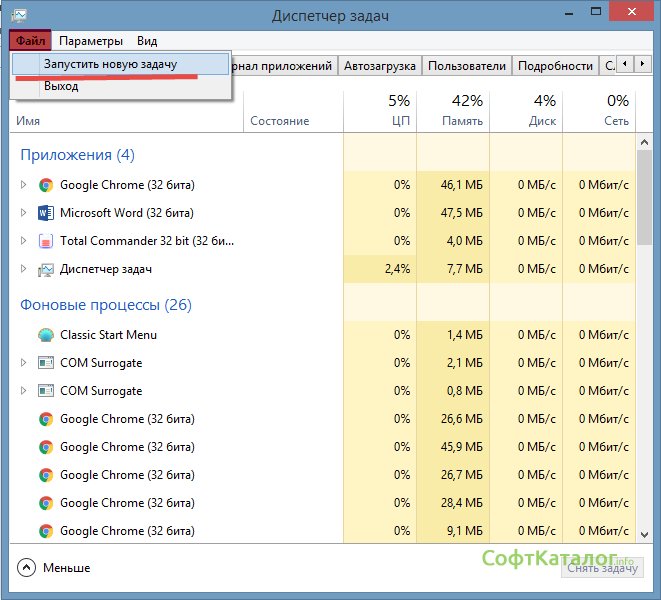
Task: Expand the Microsoft Word application row
Action: [x=24, y=213]
